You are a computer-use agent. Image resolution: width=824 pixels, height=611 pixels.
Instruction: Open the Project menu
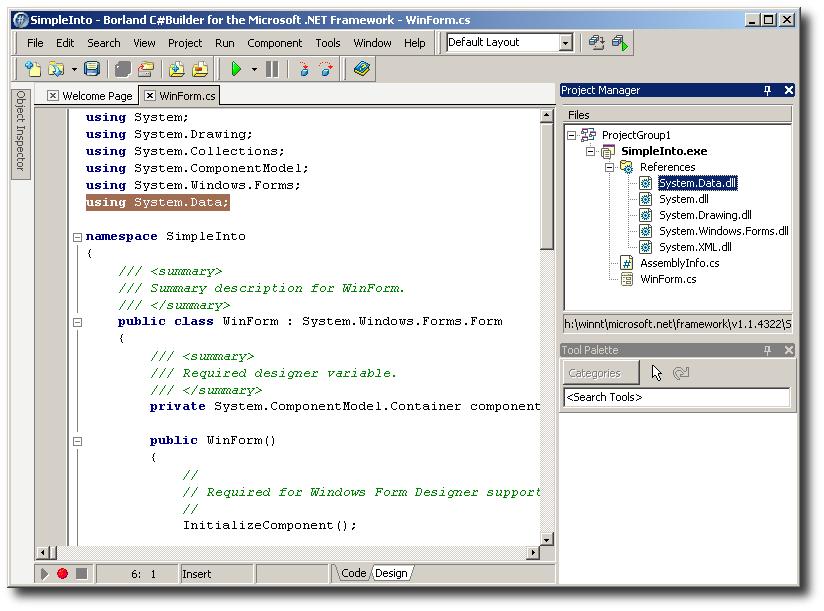pyautogui.click(x=185, y=43)
